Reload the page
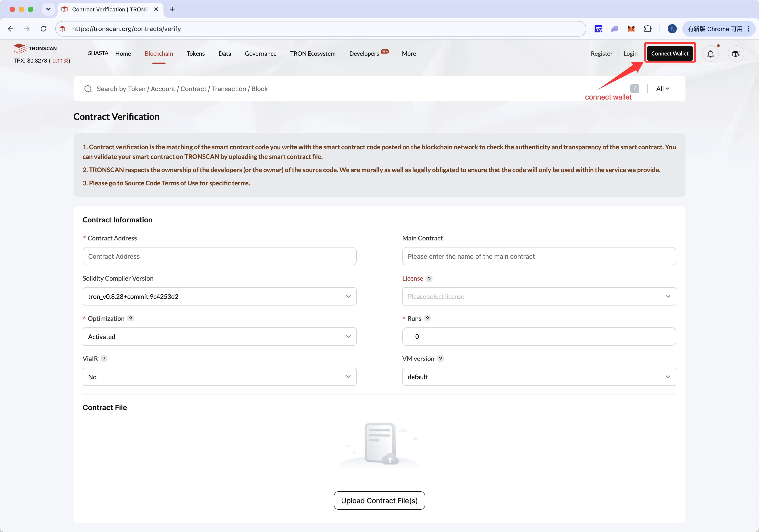The image size is (759, 532). (43, 29)
